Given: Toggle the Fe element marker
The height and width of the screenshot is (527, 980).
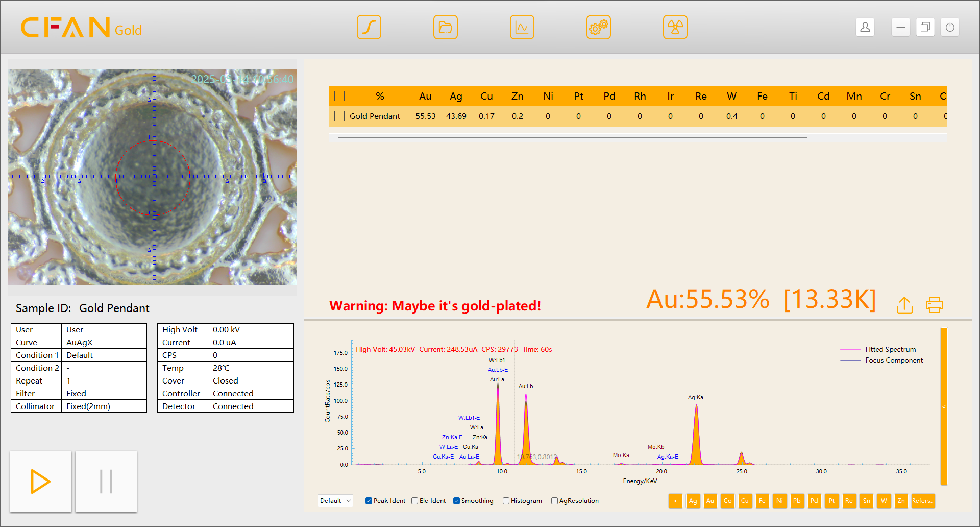Looking at the screenshot, I should pos(762,501).
